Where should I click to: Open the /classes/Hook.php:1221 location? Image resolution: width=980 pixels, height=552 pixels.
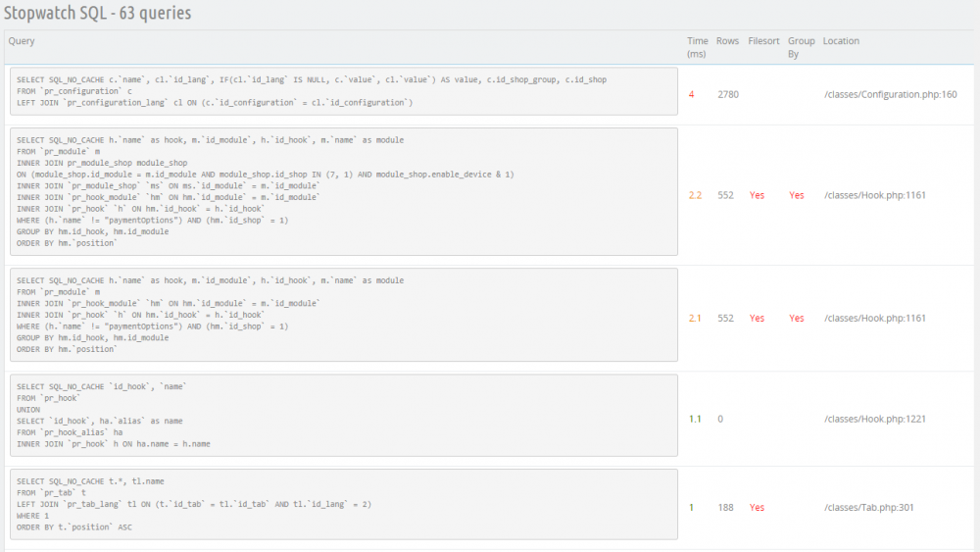tap(874, 419)
